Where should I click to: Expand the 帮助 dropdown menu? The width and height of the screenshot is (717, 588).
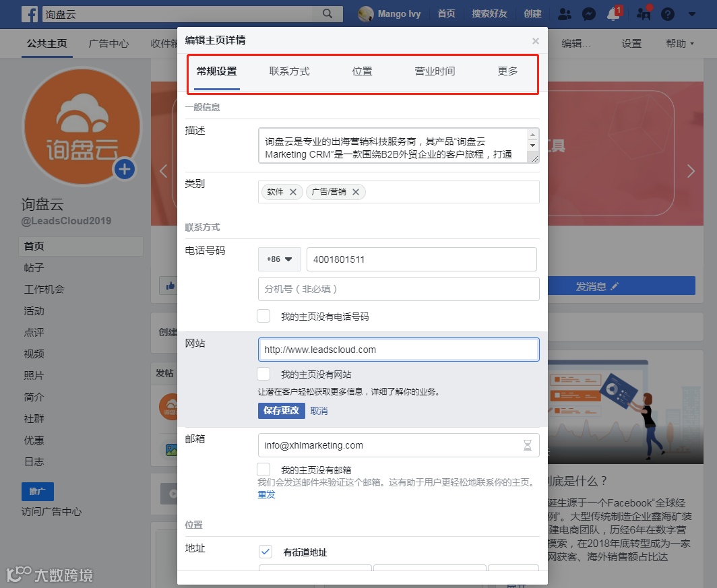coord(680,43)
